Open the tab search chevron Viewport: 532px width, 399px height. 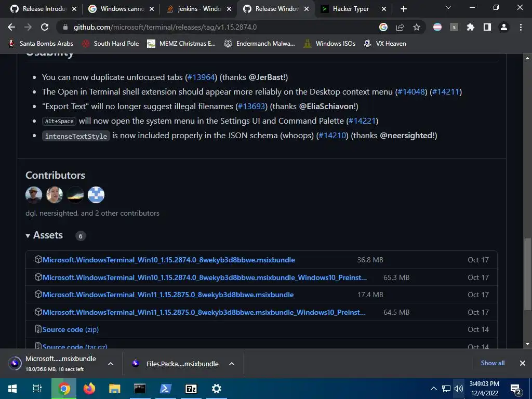(x=448, y=7)
